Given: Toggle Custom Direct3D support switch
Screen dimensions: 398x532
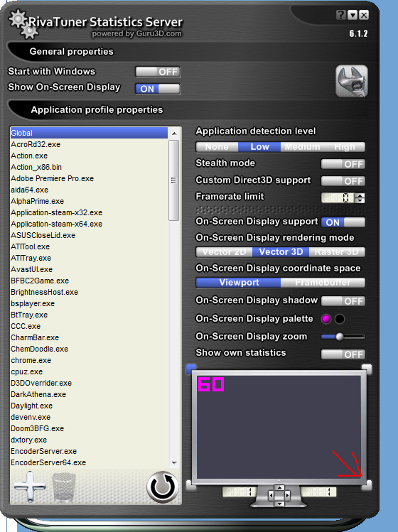Looking at the screenshot, I should click(x=343, y=181).
